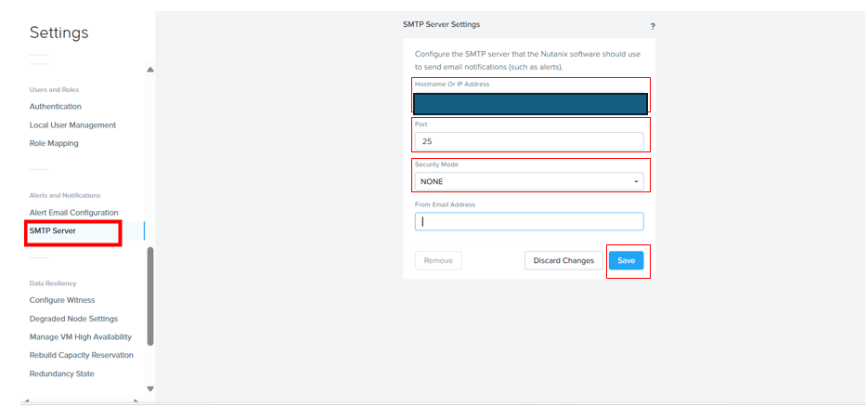The height and width of the screenshot is (407, 868).
Task: Click the Save button
Action: tap(626, 260)
